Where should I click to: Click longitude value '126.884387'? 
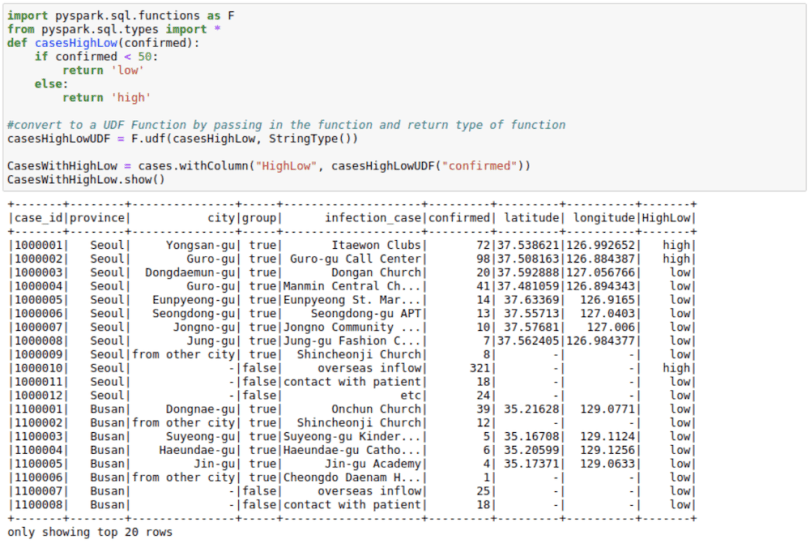(x=600, y=259)
